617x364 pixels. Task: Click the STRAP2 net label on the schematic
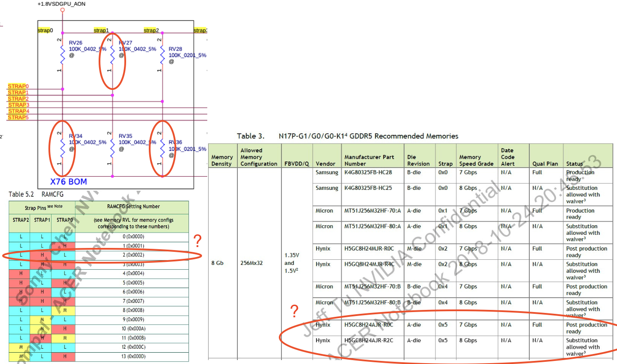[x=18, y=99]
